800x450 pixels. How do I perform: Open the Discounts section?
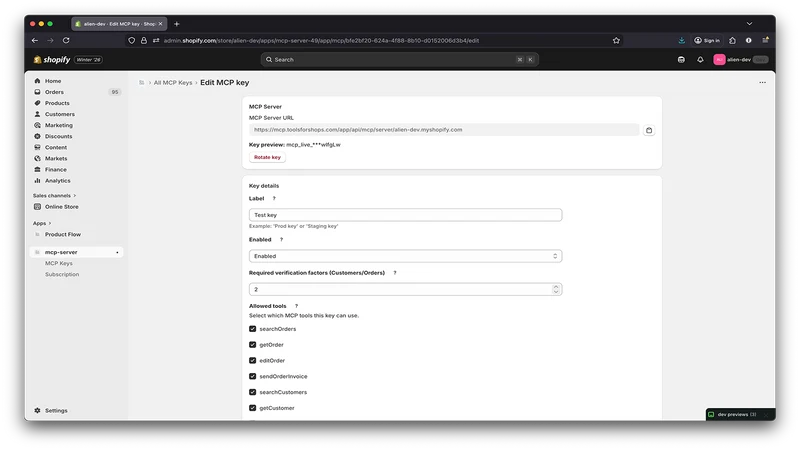(58, 136)
